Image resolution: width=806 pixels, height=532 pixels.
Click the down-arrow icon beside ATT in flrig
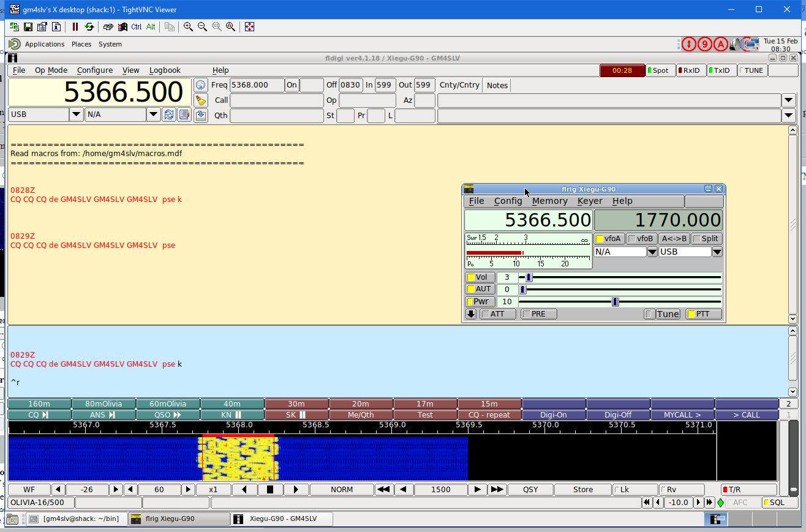(470, 313)
